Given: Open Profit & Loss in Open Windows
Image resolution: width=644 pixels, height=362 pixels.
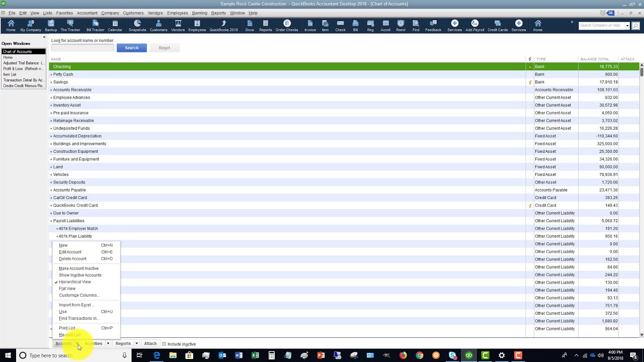Looking at the screenshot, I should point(24,69).
